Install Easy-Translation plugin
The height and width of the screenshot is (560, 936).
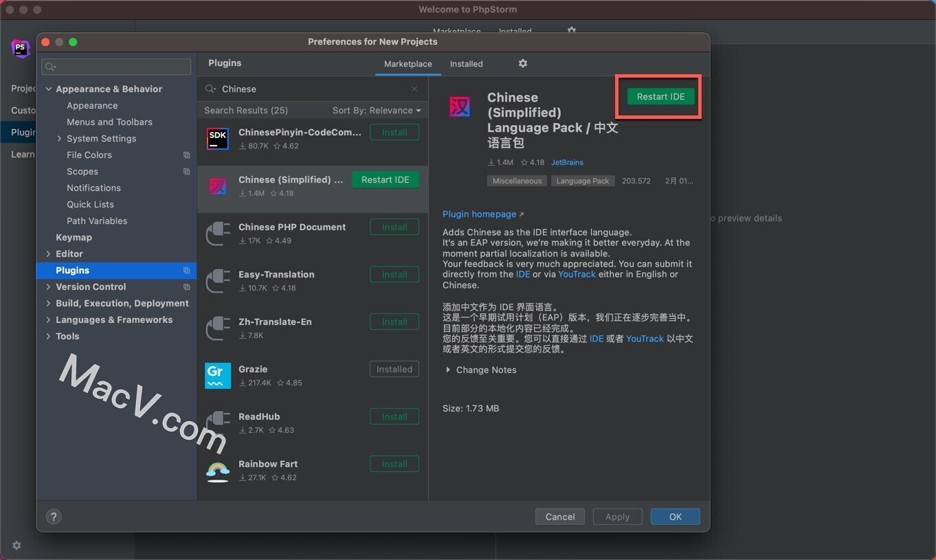click(394, 274)
